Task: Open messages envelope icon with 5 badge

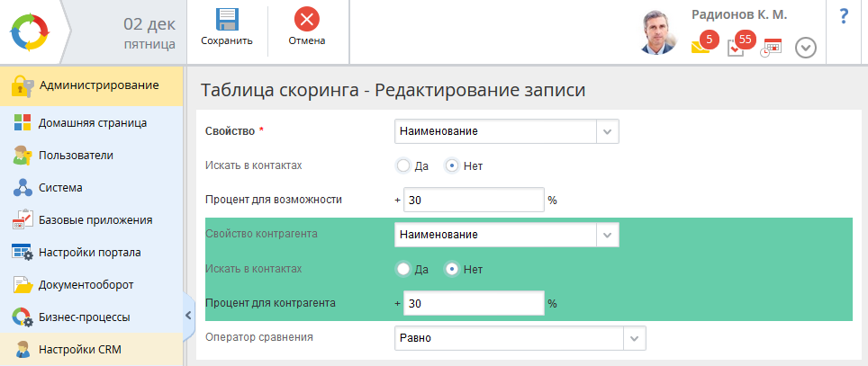Action: point(701,47)
